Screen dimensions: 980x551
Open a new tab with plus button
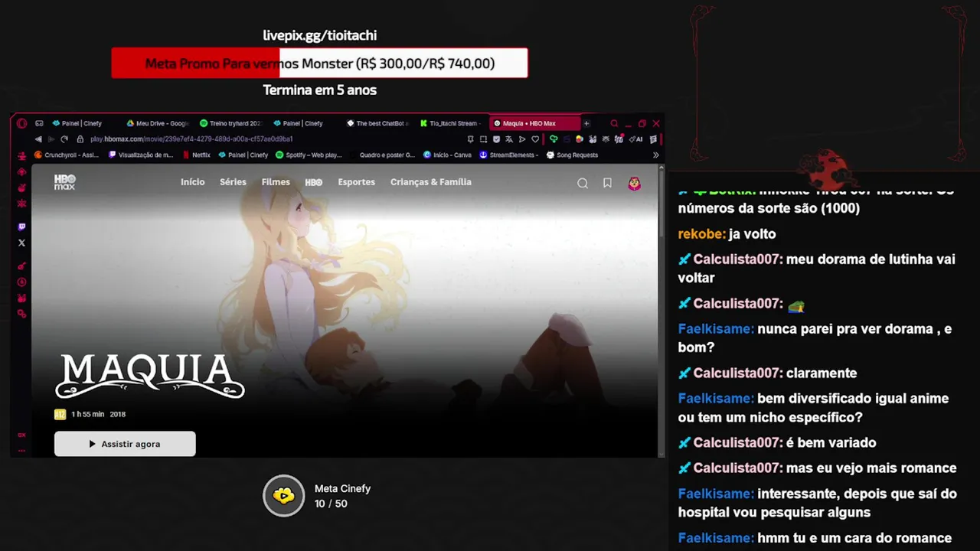click(586, 123)
